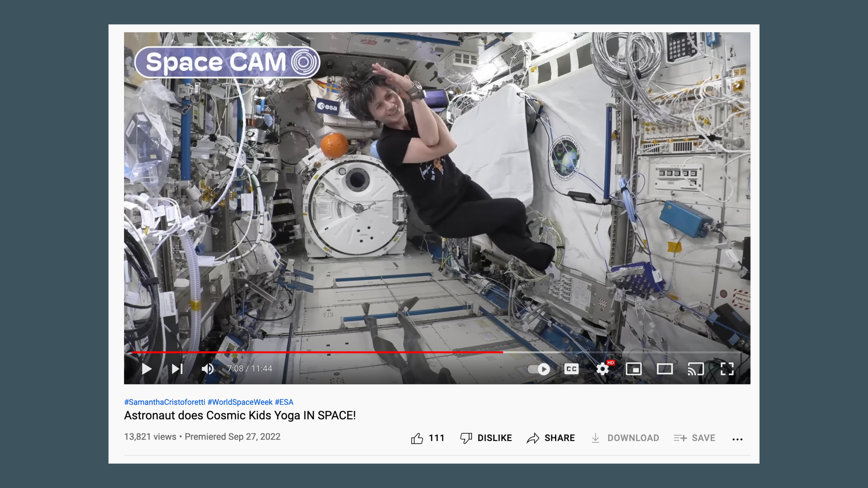The height and width of the screenshot is (488, 868).
Task: Enable closed captions
Action: [x=571, y=369]
